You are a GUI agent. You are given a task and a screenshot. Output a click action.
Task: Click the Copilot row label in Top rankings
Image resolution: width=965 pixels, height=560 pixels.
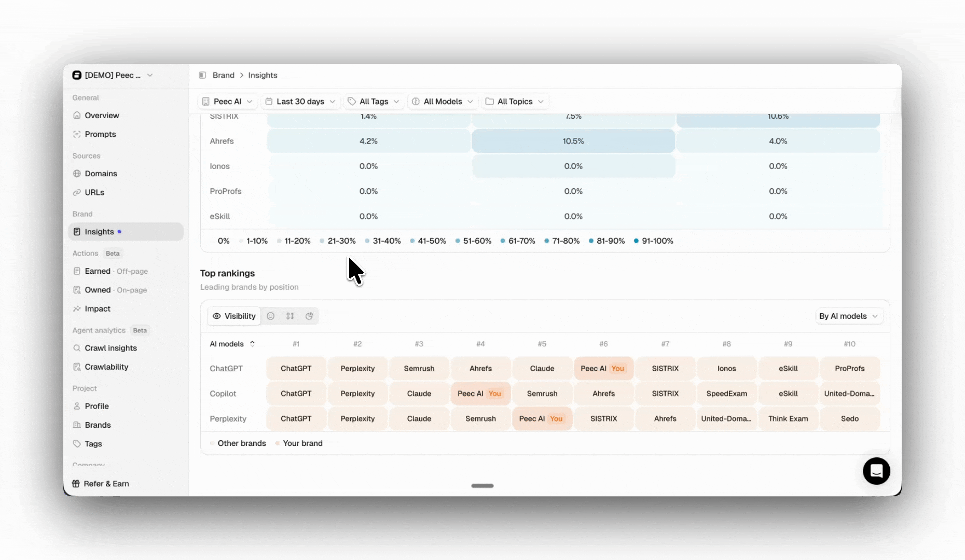[x=223, y=394]
